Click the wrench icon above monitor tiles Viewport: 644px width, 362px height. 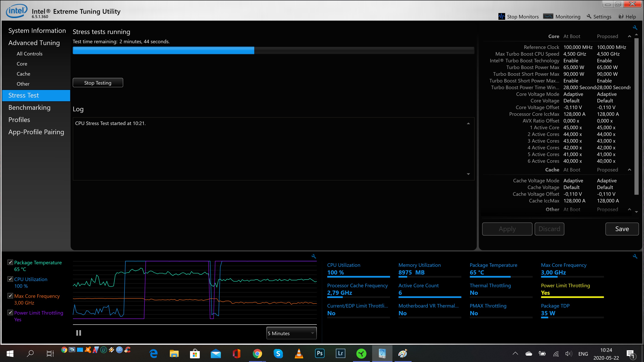click(635, 256)
